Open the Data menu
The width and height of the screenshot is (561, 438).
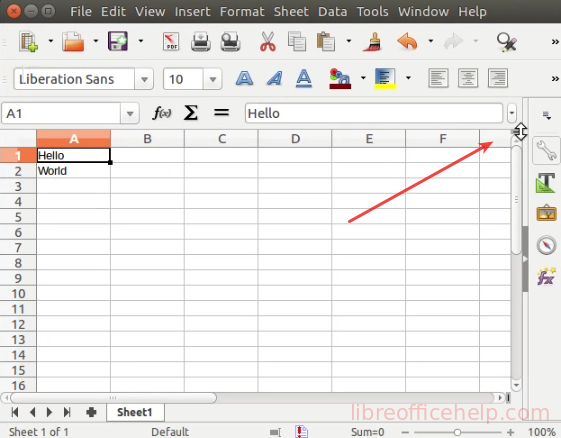(332, 12)
